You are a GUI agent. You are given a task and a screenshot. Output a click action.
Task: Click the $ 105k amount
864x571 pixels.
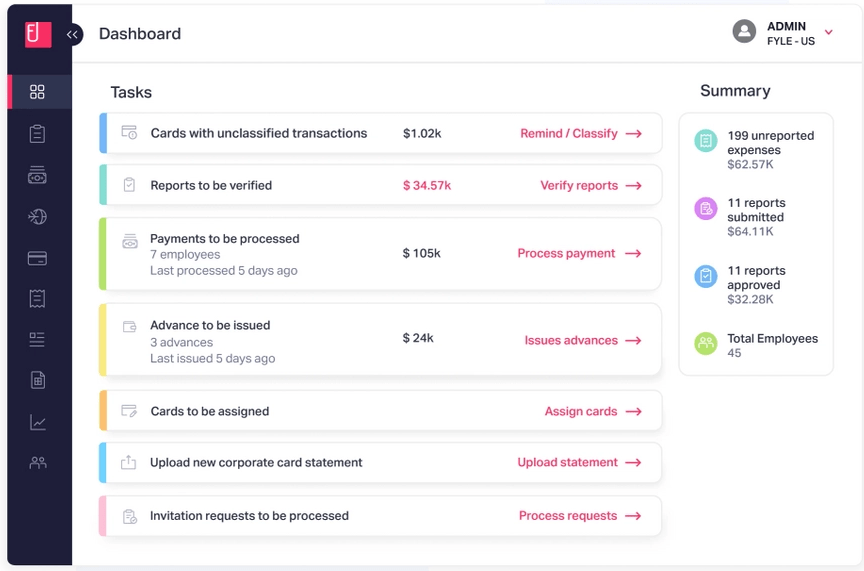[422, 253]
